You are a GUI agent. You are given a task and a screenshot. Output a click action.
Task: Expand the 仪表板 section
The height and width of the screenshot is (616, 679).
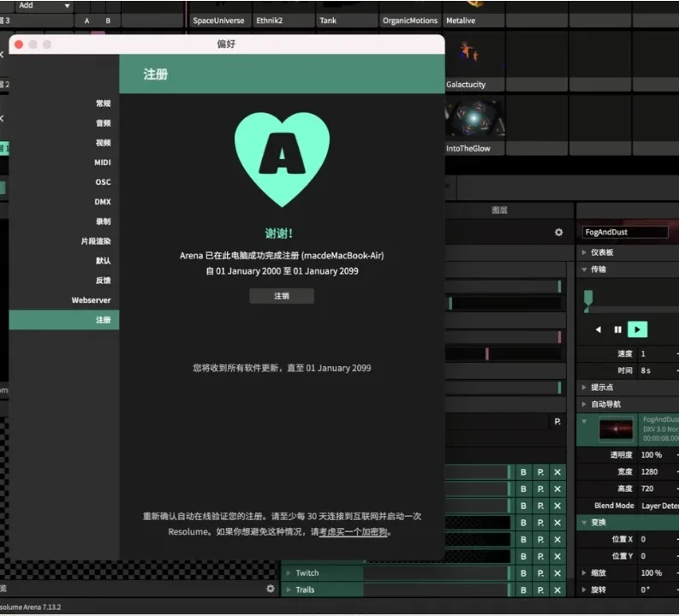pyautogui.click(x=584, y=252)
